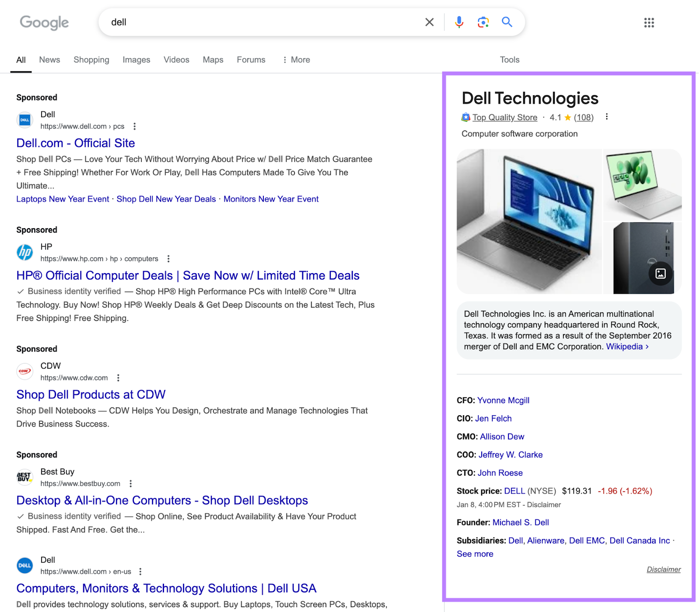The width and height of the screenshot is (700, 612).
Task: Click the Best Buy favicon
Action: (24, 477)
